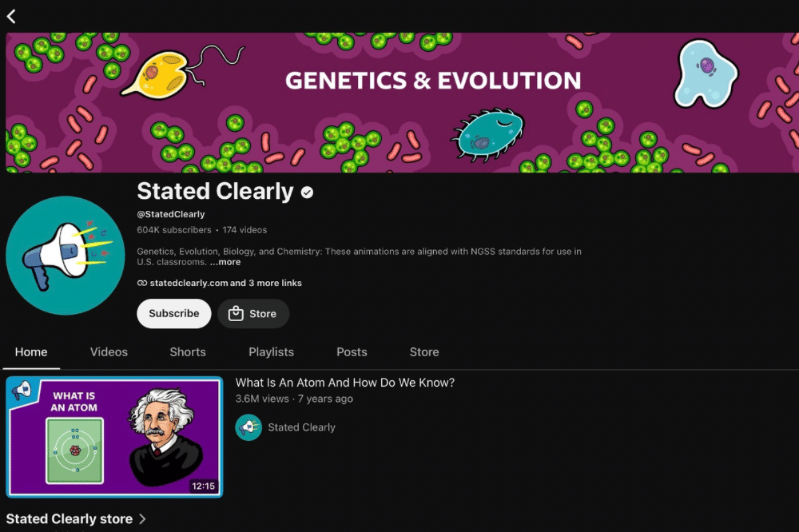Click the Stated Clearly megaphone profile picture

pyautogui.click(x=66, y=256)
